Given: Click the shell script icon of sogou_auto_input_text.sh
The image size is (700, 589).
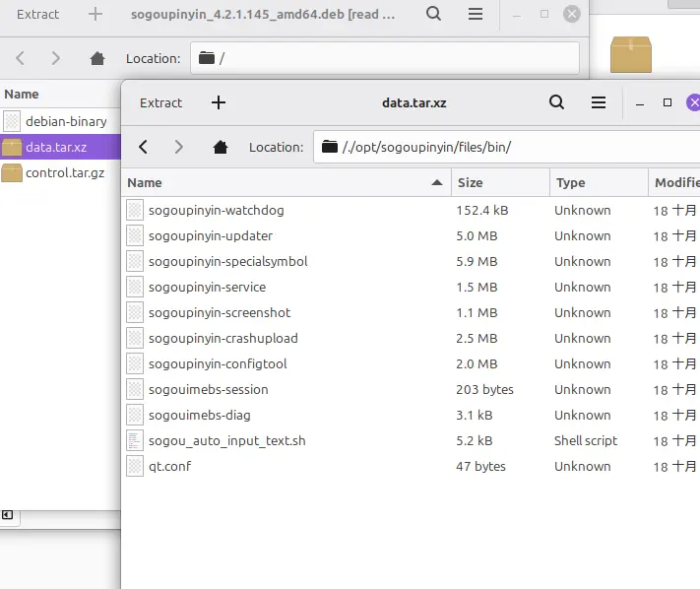Looking at the screenshot, I should coord(135,440).
